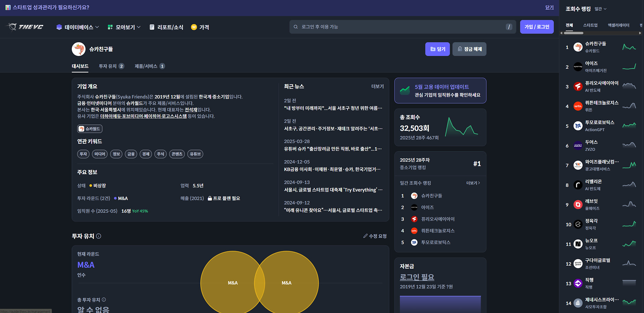Open the 일간 period dropdown for 조회수 랭킹
The width and height of the screenshot is (644, 313).
[600, 9]
